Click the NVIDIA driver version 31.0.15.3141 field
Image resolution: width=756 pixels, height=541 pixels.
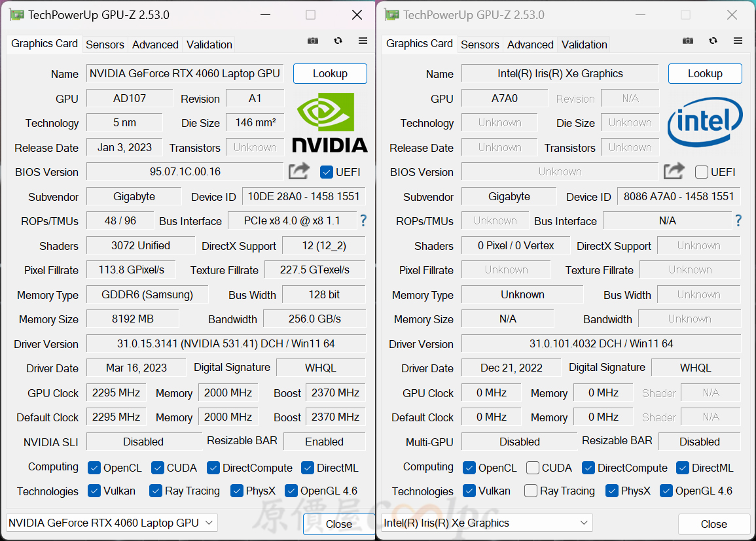pyautogui.click(x=226, y=343)
